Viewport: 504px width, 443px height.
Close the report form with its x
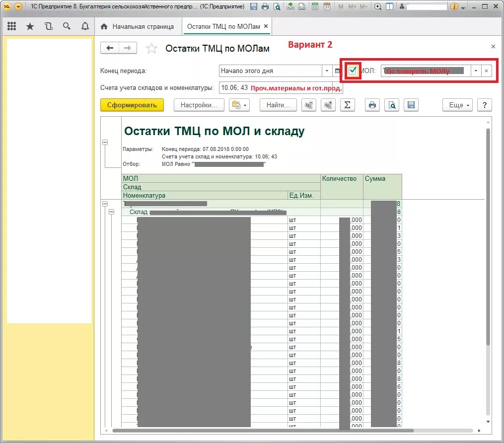pos(493,47)
